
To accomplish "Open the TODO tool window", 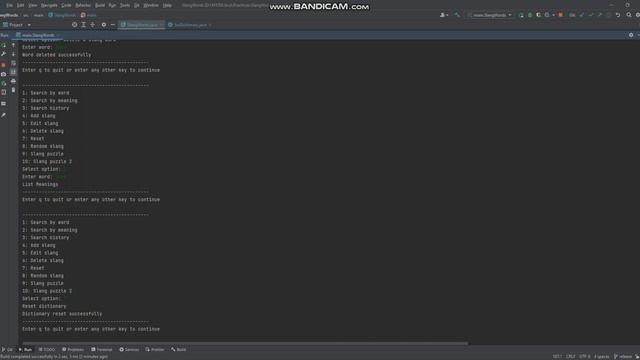I will [x=47, y=350].
